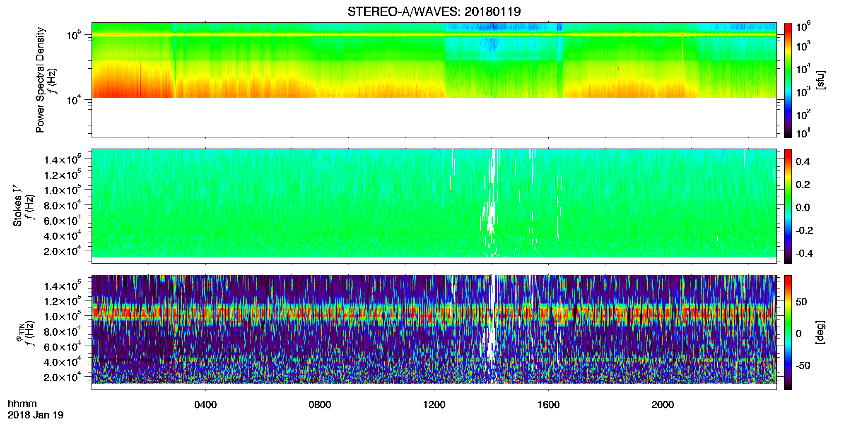868x447 pixels.
Task: Click the red band near 1.0×10^5 Hz in the phi panel
Action: click(x=434, y=312)
